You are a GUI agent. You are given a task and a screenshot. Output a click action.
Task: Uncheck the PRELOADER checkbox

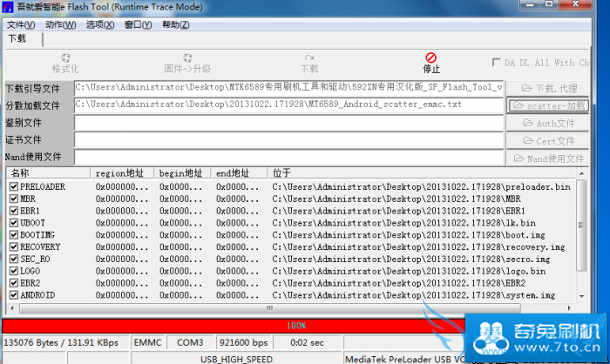coord(14,186)
